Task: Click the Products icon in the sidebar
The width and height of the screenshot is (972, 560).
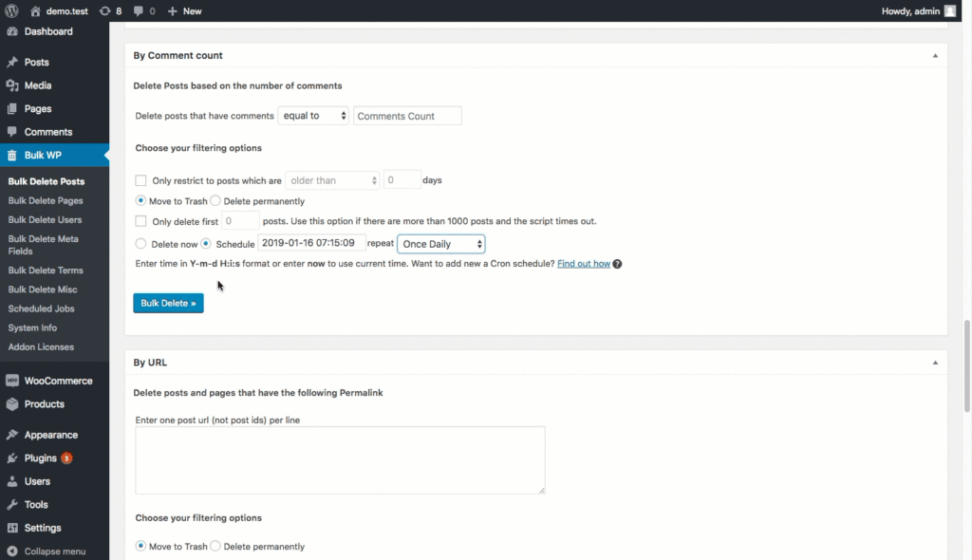Action: tap(13, 403)
